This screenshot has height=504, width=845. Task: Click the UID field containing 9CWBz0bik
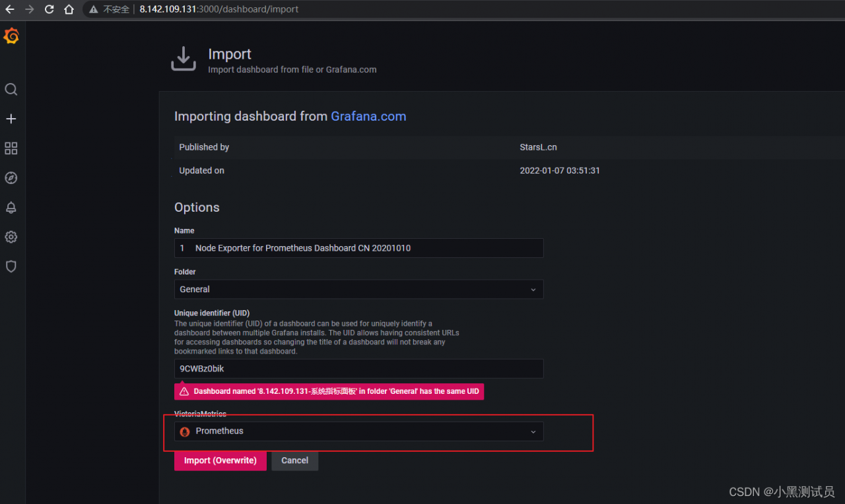pyautogui.click(x=358, y=369)
